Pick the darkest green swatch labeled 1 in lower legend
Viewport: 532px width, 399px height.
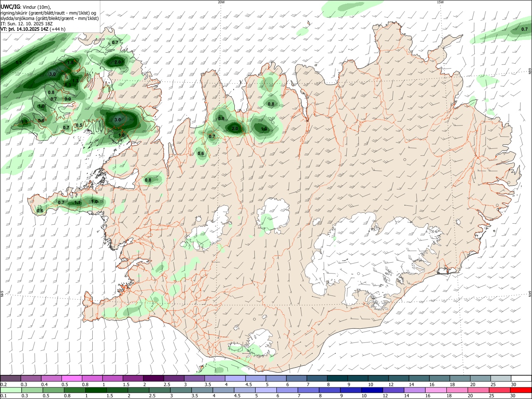tap(96, 390)
